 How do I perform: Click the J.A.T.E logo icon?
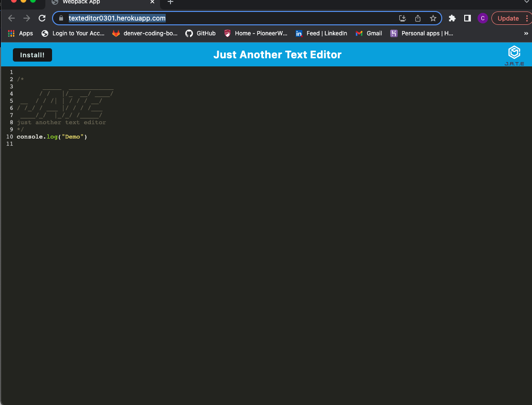tap(514, 53)
